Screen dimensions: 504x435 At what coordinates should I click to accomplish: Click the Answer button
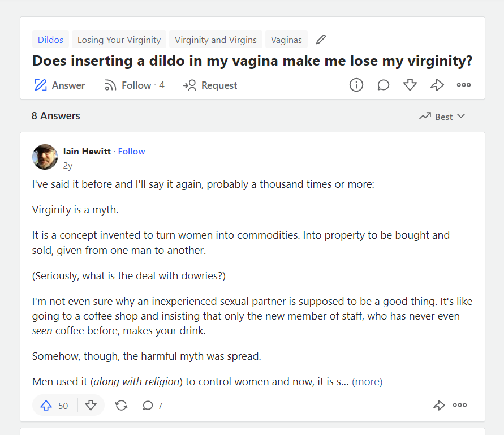[x=59, y=85]
